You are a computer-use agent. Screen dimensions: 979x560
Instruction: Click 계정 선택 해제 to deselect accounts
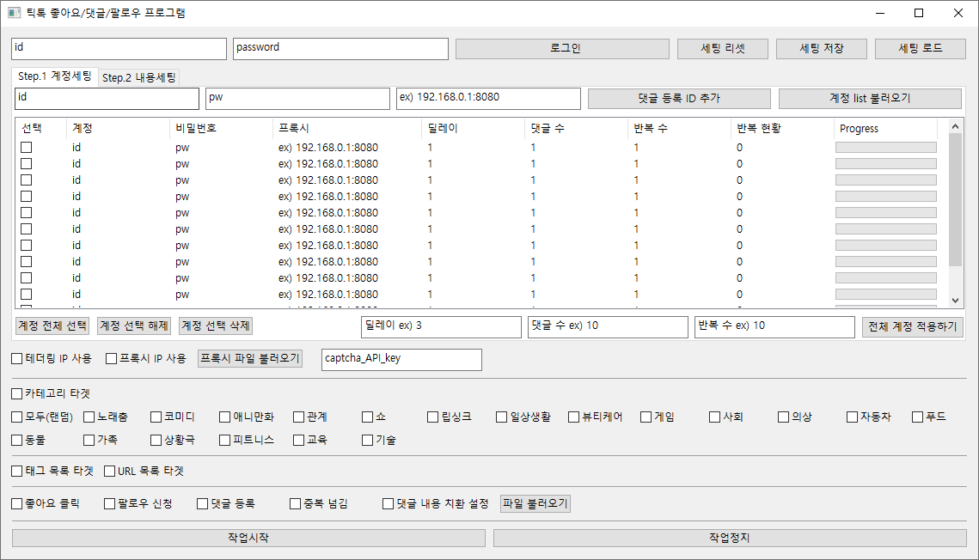pyautogui.click(x=134, y=326)
